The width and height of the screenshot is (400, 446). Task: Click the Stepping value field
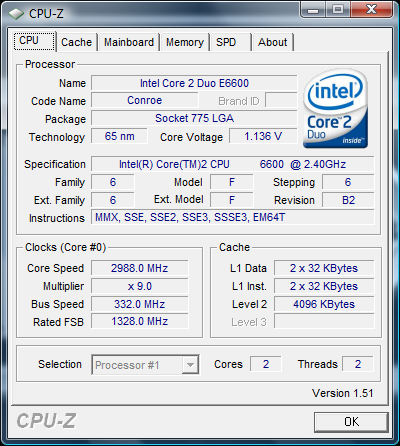tap(348, 182)
